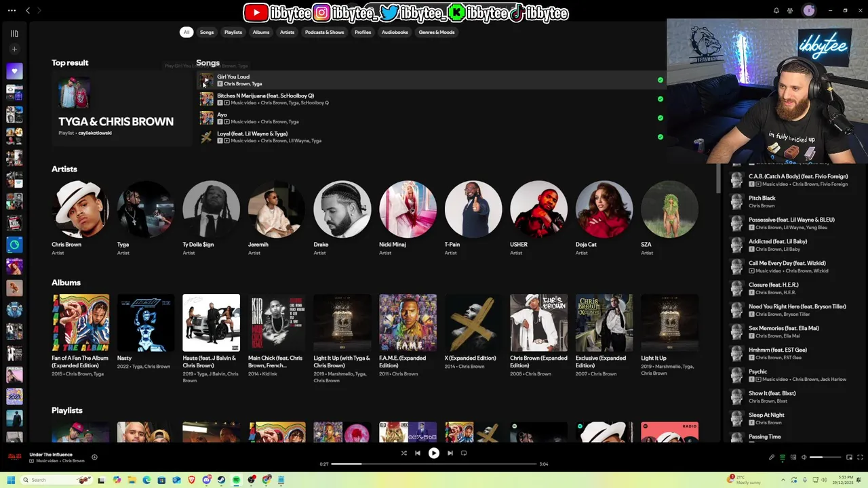Click the queue panel scrollbar
The image size is (868, 488).
pos(718,179)
